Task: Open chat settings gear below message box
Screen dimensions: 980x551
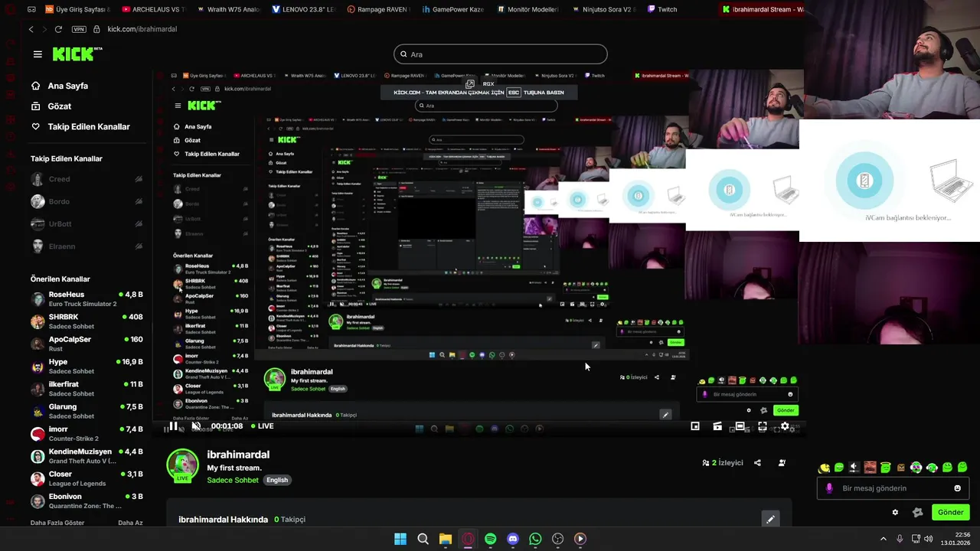Action: point(895,512)
